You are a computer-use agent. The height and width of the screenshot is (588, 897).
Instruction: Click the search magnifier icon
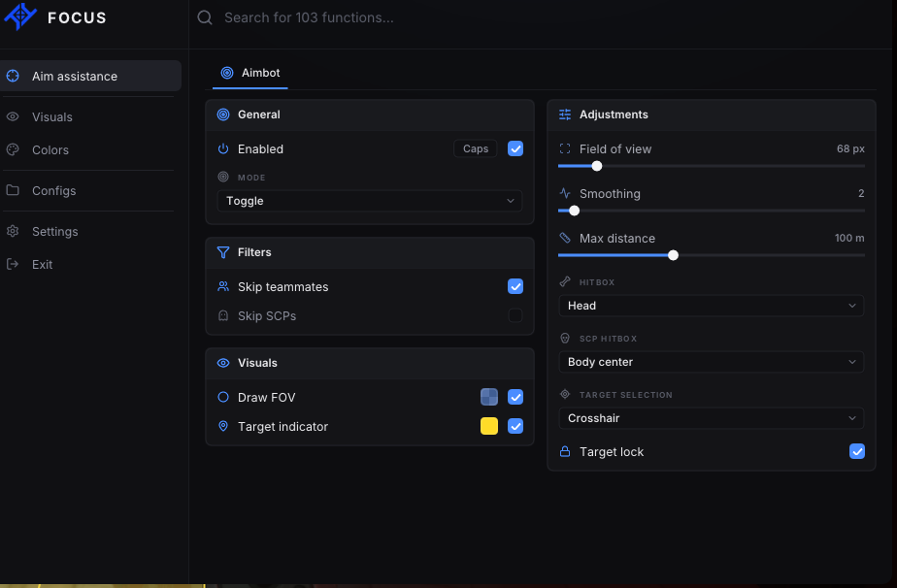[205, 17]
